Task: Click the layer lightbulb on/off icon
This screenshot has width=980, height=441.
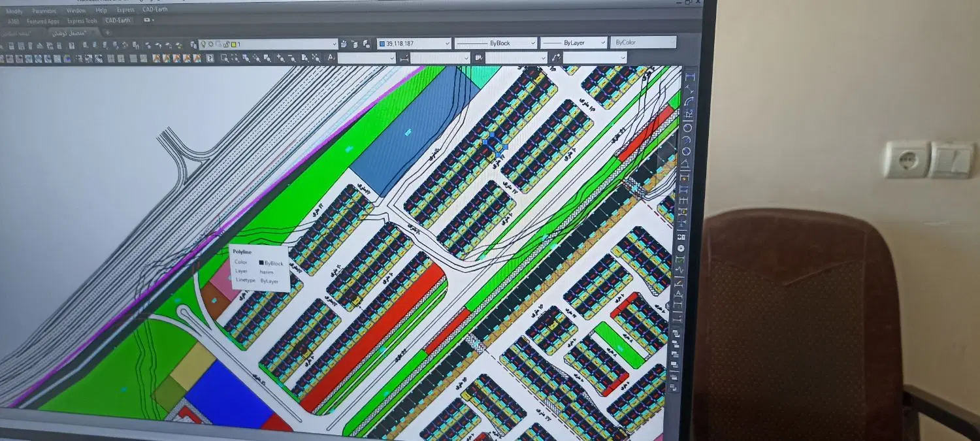Action: 203,44
